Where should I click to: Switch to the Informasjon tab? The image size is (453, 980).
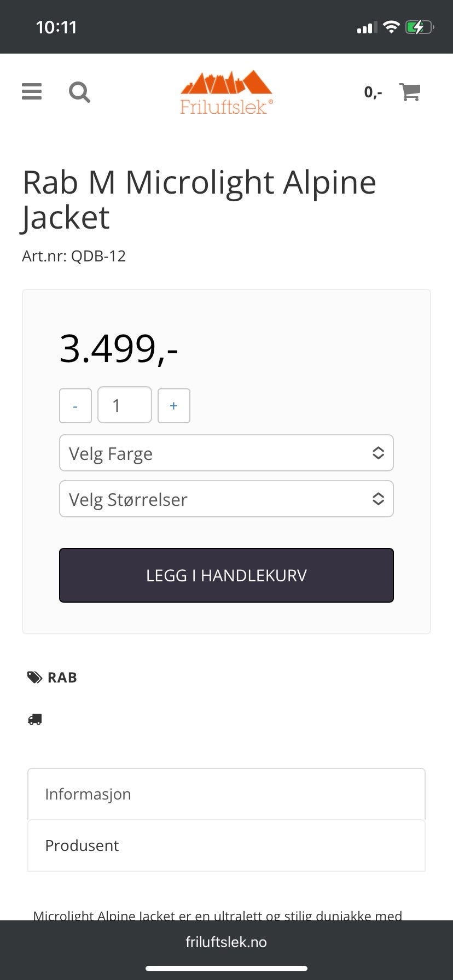click(x=226, y=794)
